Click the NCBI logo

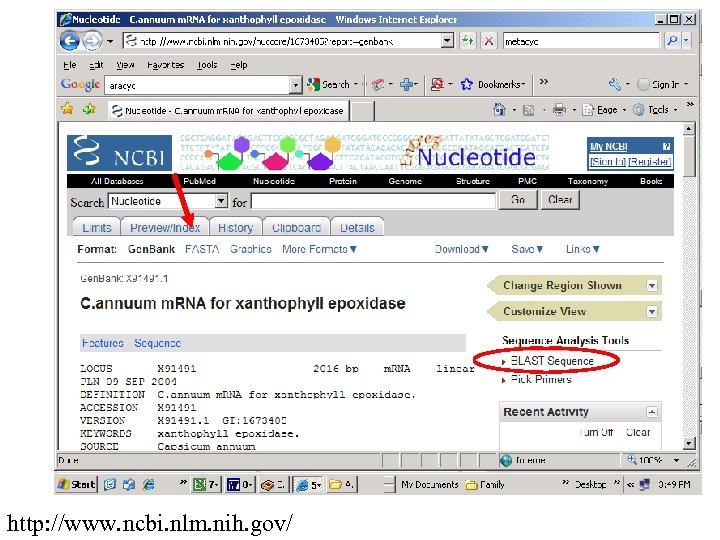[119, 153]
